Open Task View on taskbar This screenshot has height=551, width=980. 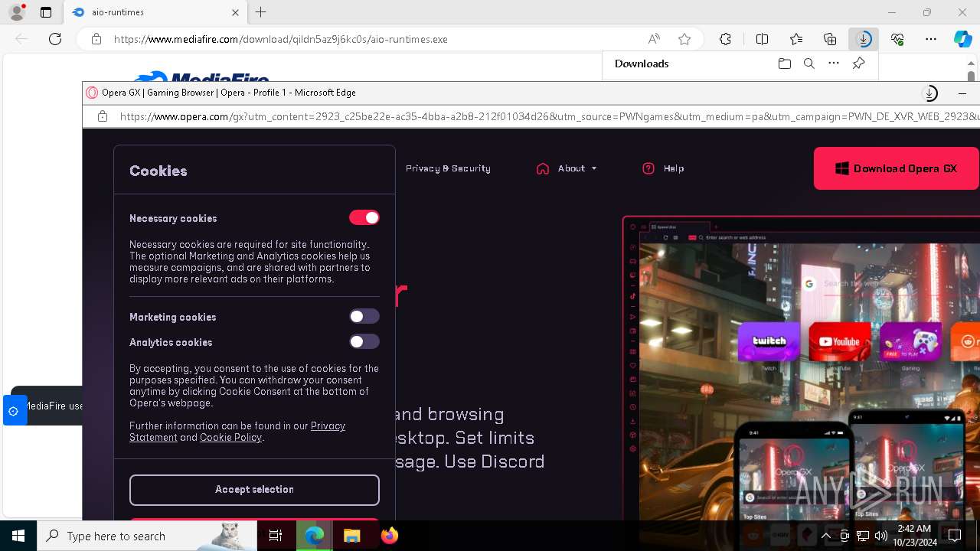(276, 536)
